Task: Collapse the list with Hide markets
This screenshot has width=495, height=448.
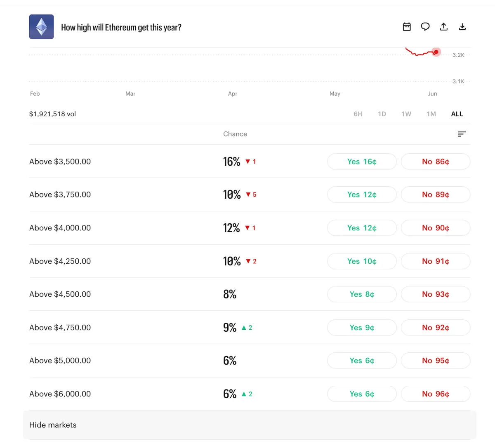Action: 250,425
